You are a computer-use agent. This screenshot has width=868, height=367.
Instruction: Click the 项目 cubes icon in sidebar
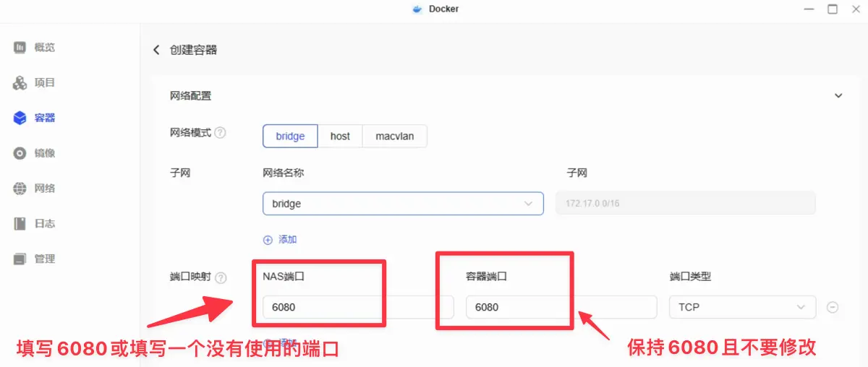20,83
